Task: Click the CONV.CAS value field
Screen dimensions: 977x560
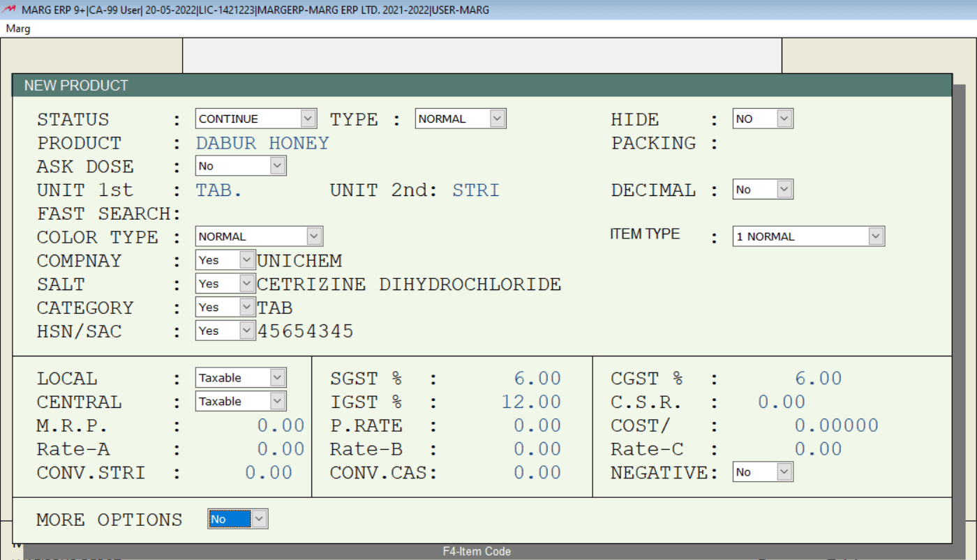Action: coord(537,473)
